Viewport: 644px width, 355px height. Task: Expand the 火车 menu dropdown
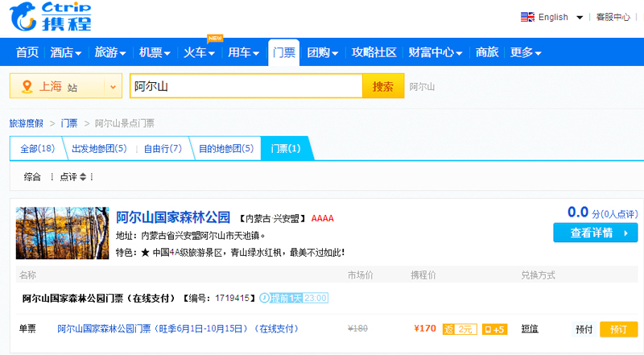point(211,53)
